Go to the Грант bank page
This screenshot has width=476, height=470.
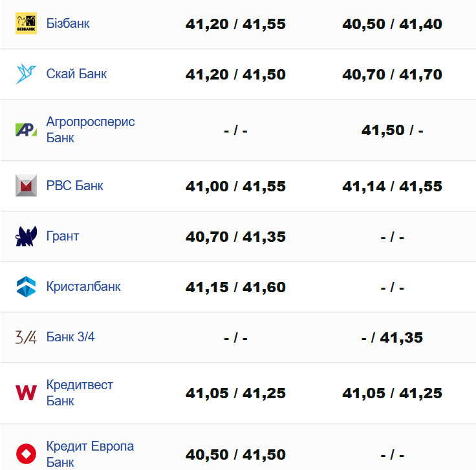click(63, 237)
